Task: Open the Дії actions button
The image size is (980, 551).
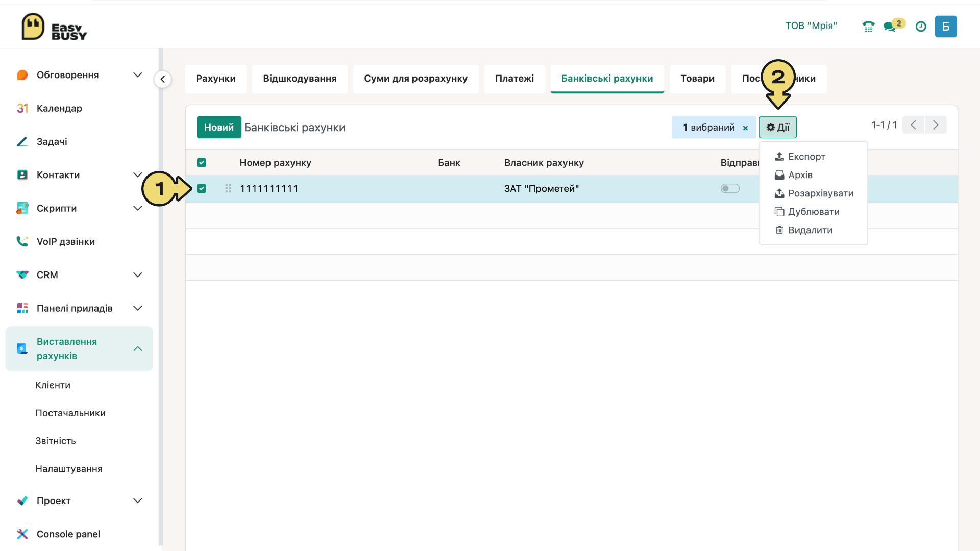Action: click(x=778, y=127)
